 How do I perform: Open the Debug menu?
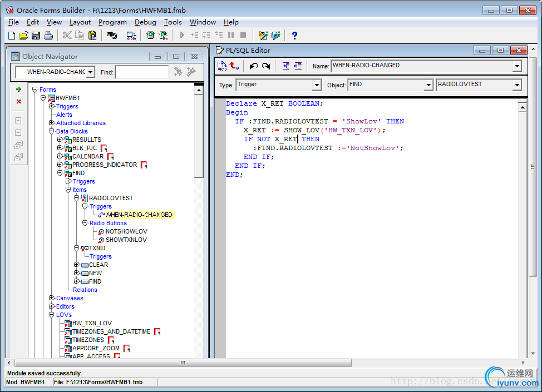pyautogui.click(x=145, y=22)
